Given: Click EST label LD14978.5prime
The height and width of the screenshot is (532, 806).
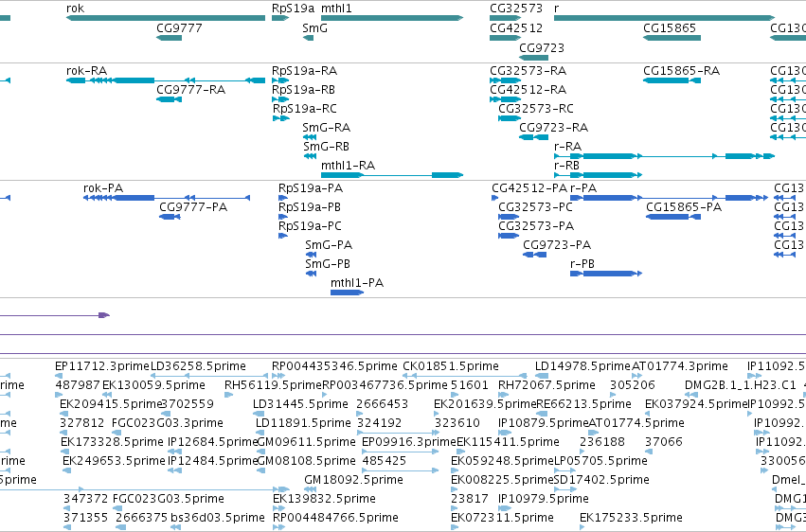Looking at the screenshot, I should click(x=582, y=366).
